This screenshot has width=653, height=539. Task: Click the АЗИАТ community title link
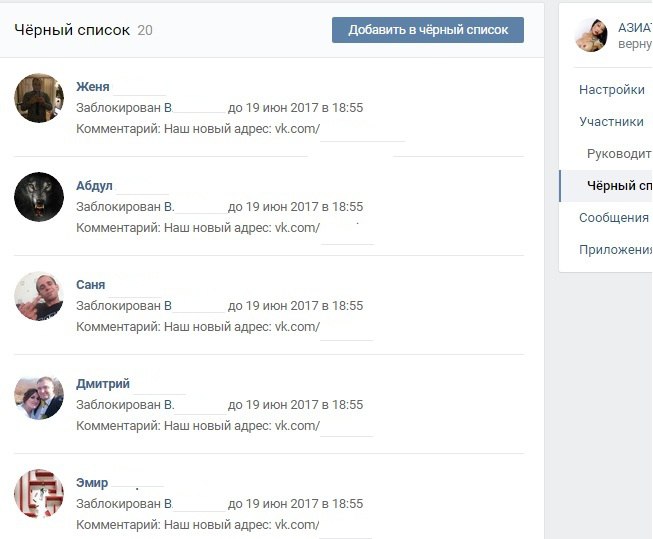(635, 27)
